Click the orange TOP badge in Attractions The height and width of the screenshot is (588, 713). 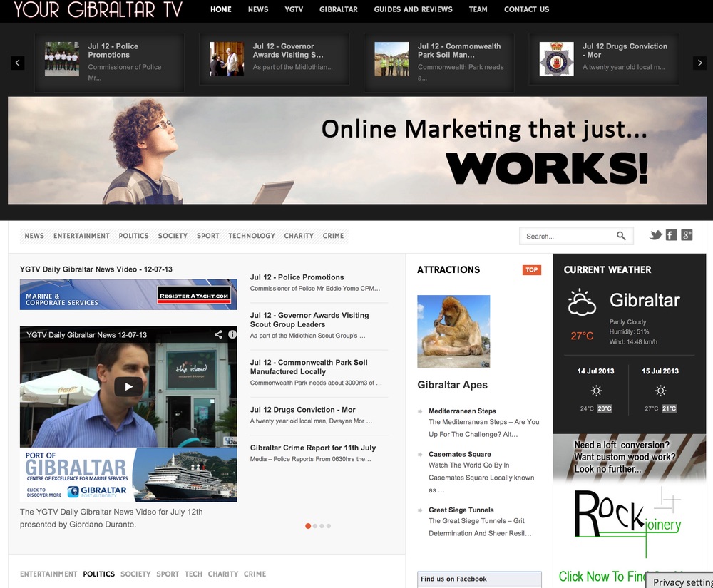point(532,270)
